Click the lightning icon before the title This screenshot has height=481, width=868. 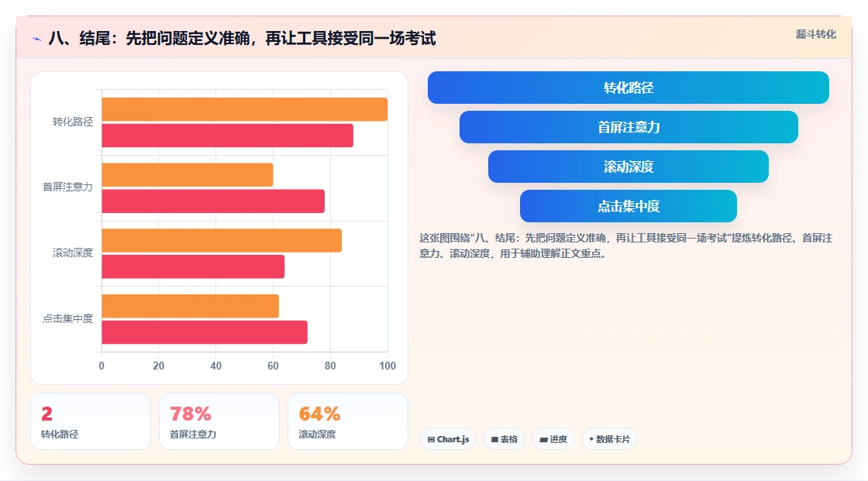37,39
